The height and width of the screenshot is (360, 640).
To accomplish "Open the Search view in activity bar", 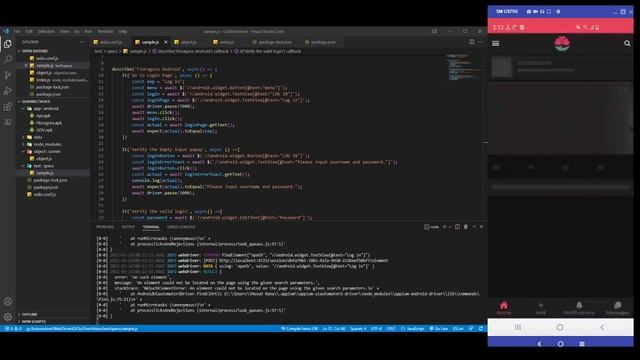I will coord(8,60).
